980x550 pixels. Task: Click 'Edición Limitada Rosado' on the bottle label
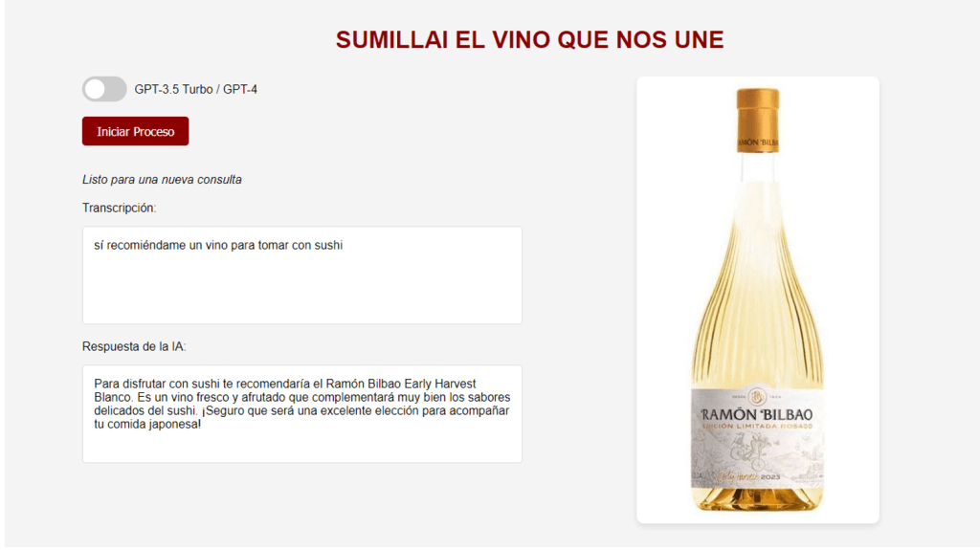[x=757, y=427]
